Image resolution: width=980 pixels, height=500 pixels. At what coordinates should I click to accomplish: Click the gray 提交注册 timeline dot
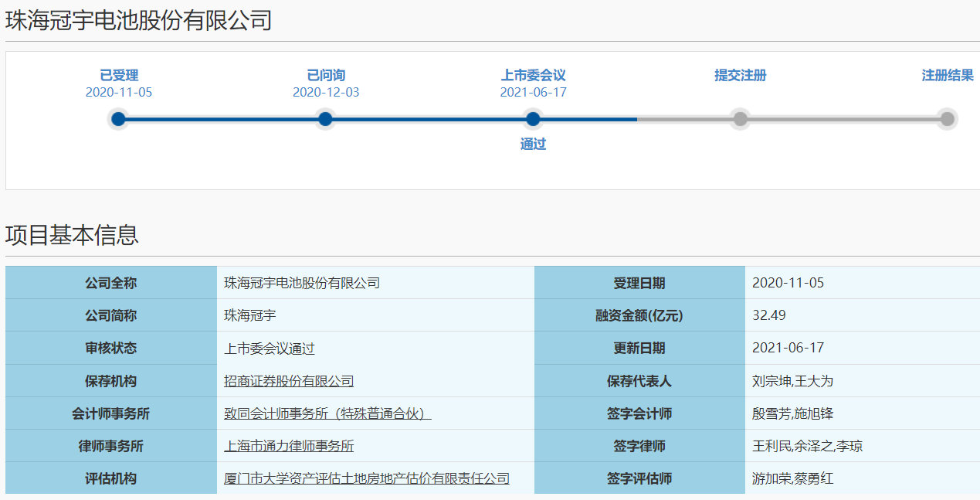pyautogui.click(x=740, y=119)
